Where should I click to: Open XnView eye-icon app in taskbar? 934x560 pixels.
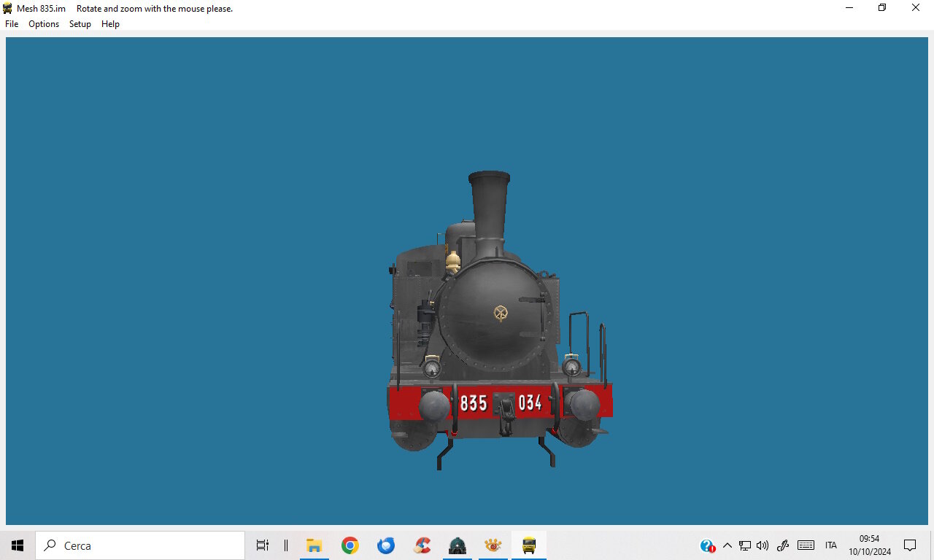tap(493, 545)
